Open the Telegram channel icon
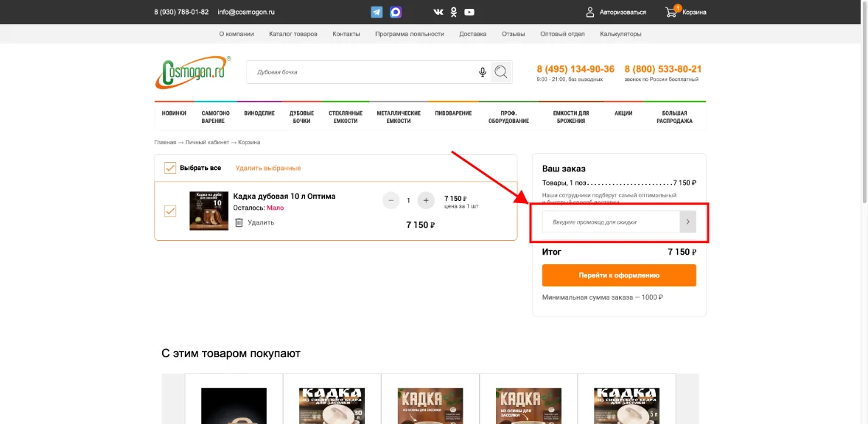 coord(377,11)
